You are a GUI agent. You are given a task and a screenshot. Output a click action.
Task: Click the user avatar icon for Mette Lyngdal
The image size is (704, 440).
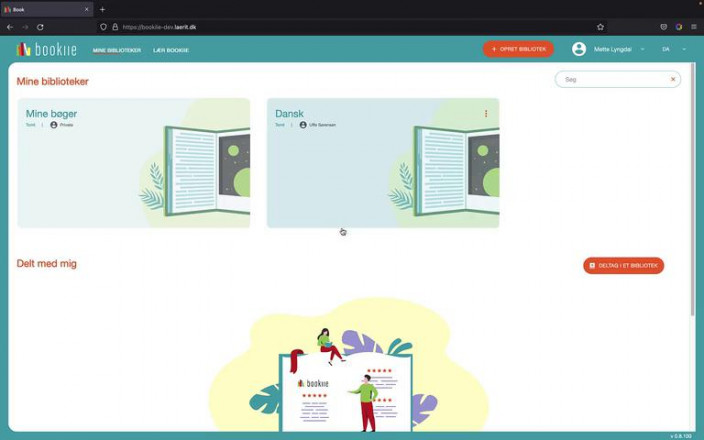click(x=579, y=49)
